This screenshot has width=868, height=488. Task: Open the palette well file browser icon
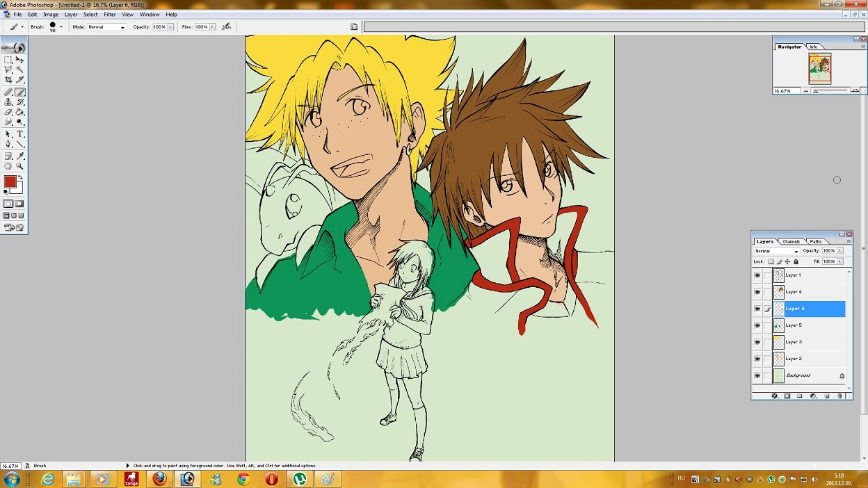354,26
